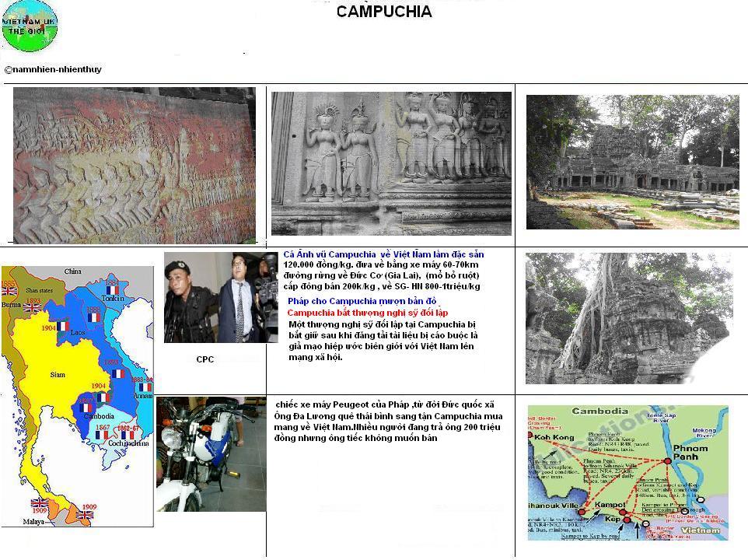Open the French Indochina colonial map
Image resolution: width=748 pixels, height=560 pixels.
coord(78,397)
